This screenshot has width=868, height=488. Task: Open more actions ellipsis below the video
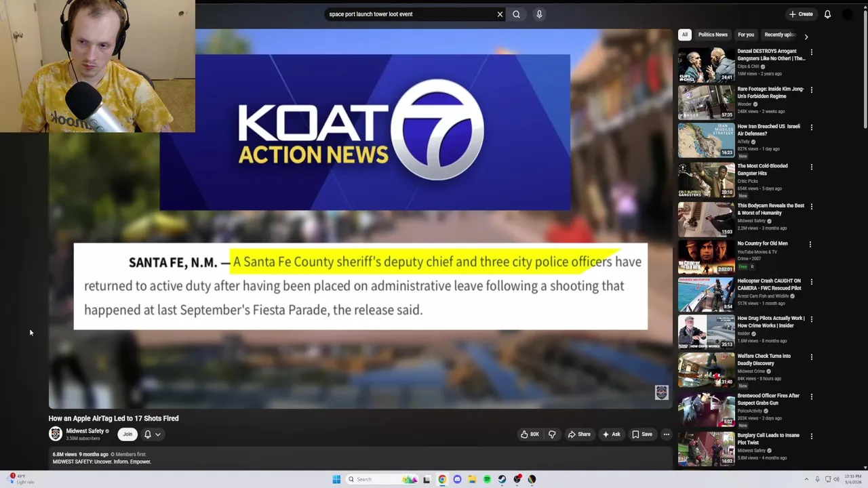point(666,434)
